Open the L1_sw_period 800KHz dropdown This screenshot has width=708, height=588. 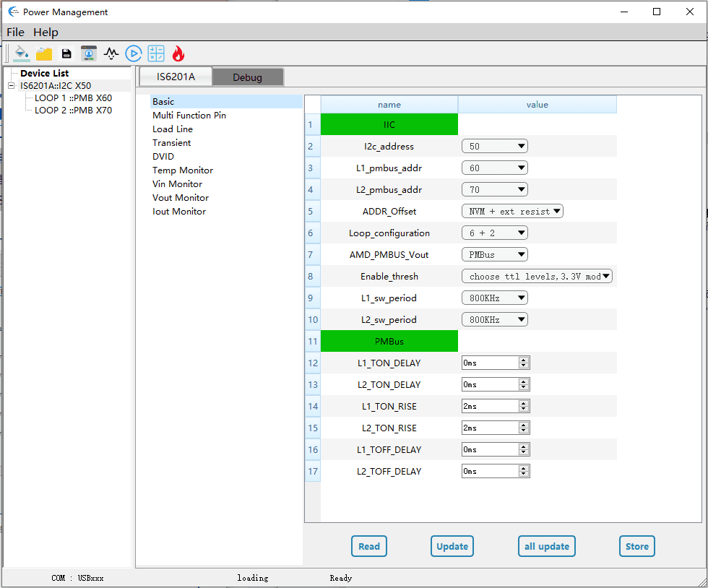(494, 298)
